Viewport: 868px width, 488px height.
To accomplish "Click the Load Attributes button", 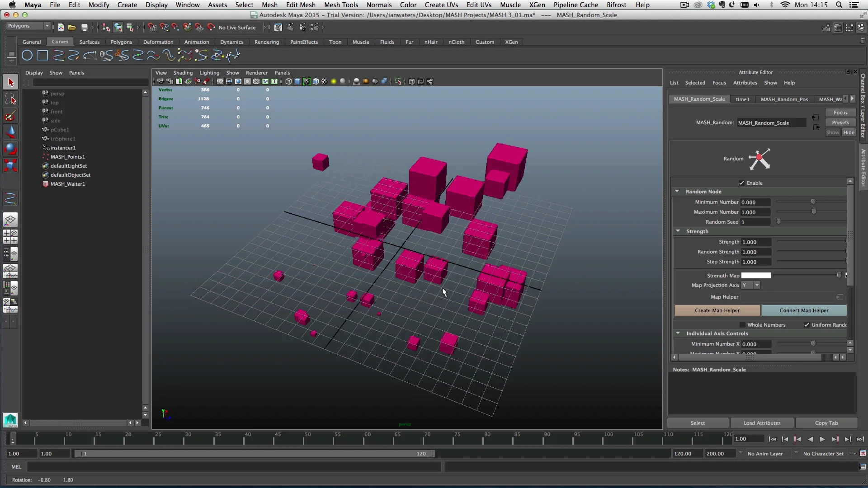I will (x=762, y=423).
